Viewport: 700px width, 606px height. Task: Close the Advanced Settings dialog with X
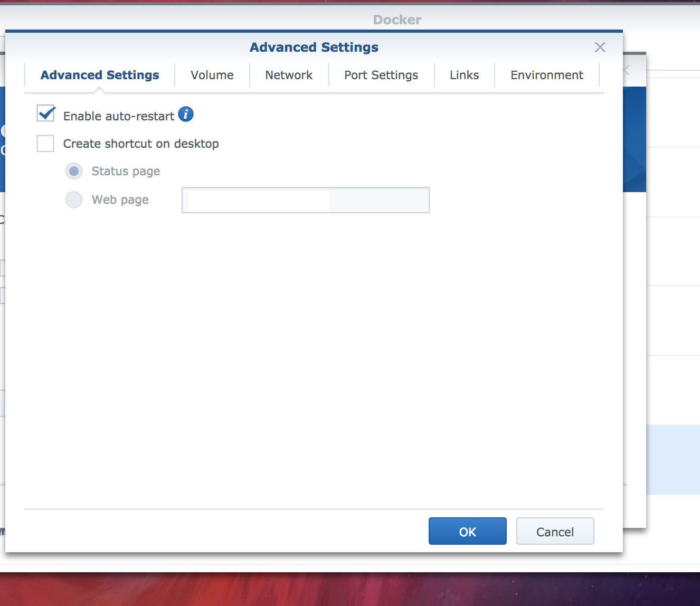(x=600, y=48)
